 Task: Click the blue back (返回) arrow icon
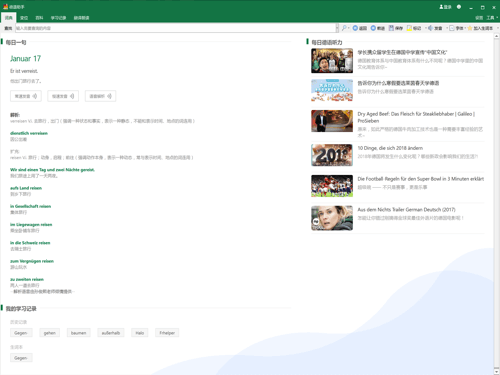pos(355,28)
